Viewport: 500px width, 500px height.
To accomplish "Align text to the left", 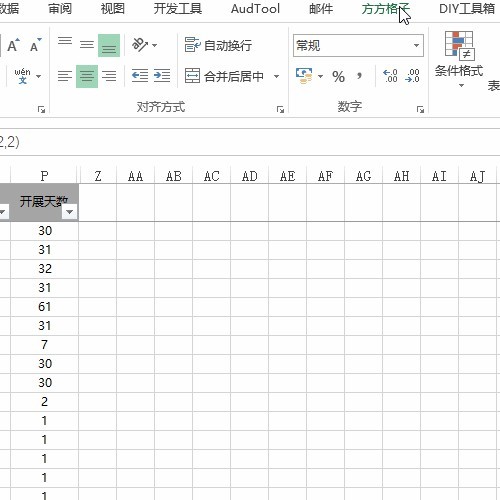I will pyautogui.click(x=65, y=76).
